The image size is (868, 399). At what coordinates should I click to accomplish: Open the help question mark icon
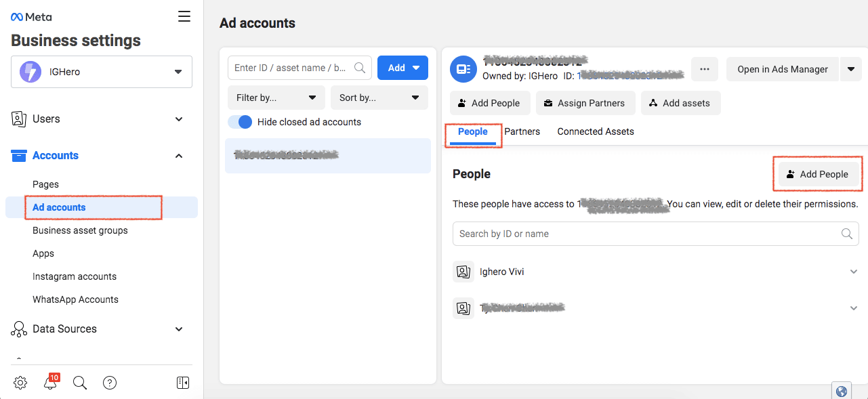point(110,383)
